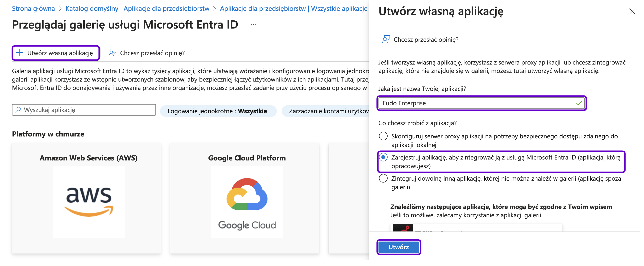
Task: Click the Google Cloud Platform card title
Action: tap(247, 158)
